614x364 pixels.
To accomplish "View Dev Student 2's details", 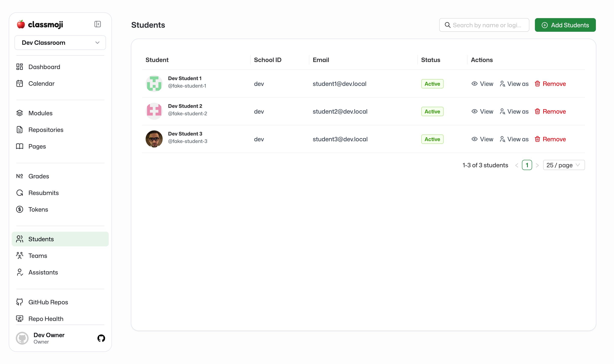I will tap(482, 112).
